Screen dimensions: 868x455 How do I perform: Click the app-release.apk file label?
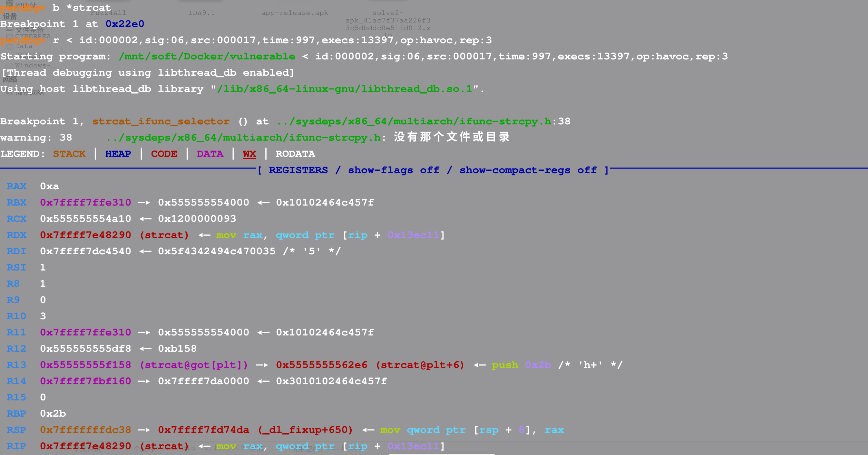point(294,13)
